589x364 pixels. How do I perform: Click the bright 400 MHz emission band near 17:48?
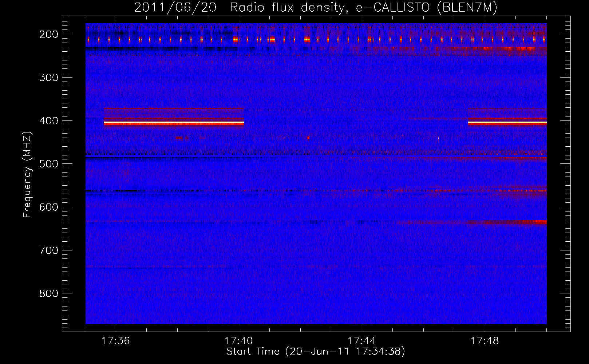[507, 123]
